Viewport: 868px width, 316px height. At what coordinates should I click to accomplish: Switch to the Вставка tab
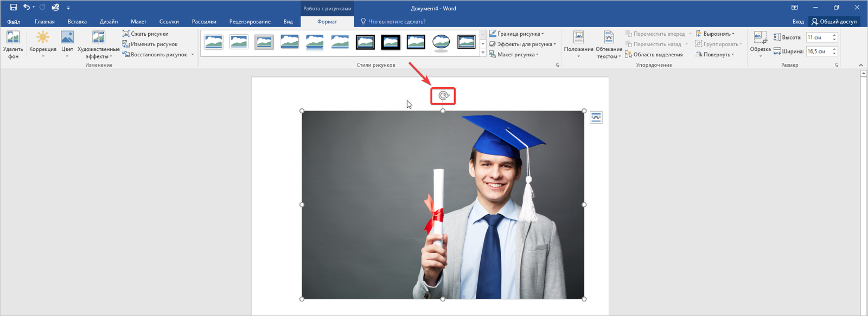pos(77,22)
